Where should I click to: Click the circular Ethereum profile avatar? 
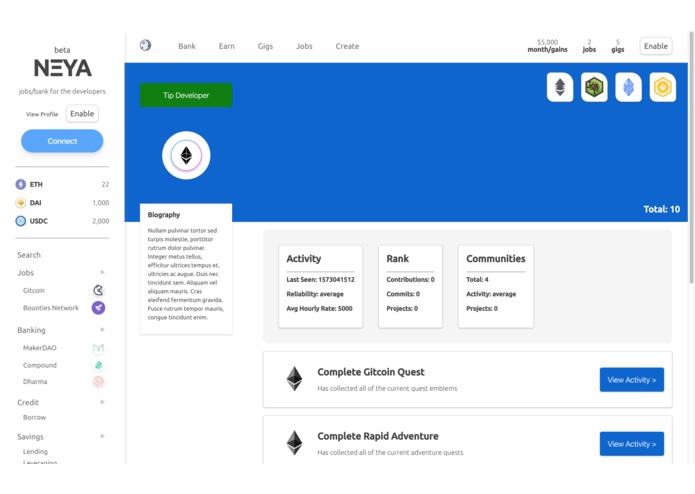[x=186, y=156]
